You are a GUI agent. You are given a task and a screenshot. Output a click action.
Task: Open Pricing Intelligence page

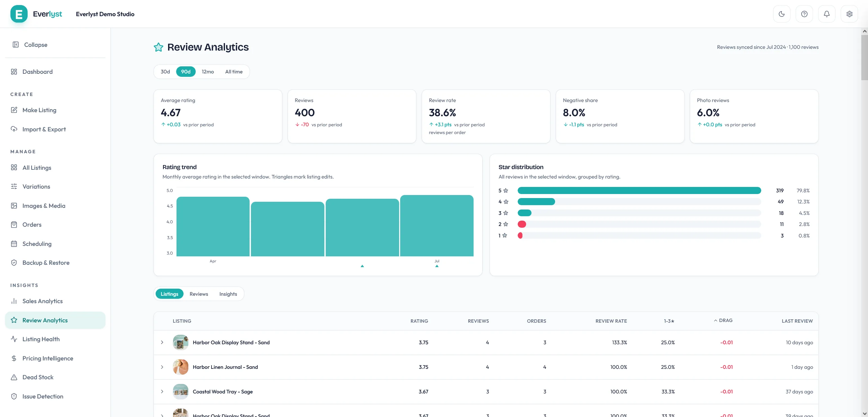[55, 358]
